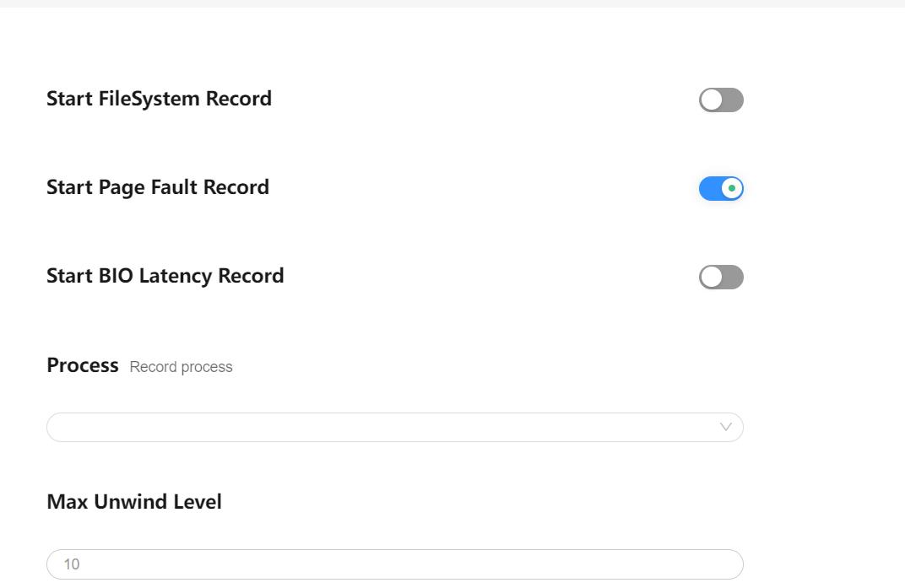Click the white knob of FileSystem switch
Screen dimensions: 905x588
[712, 100]
